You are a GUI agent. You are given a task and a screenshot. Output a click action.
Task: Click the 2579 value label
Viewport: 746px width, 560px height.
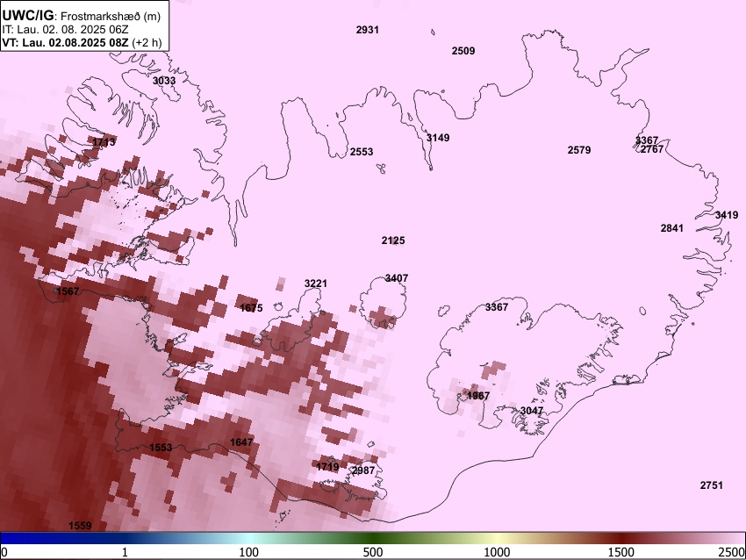579,150
